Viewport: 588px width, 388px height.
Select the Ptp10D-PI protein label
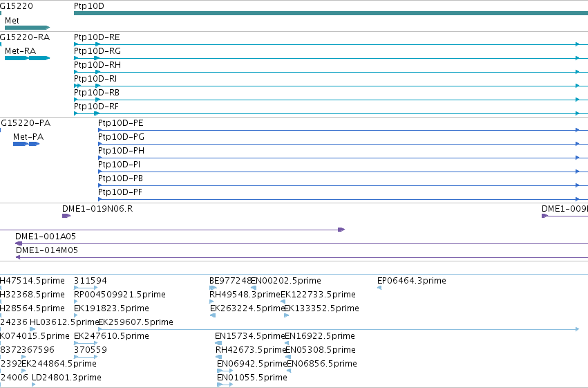[x=120, y=165]
